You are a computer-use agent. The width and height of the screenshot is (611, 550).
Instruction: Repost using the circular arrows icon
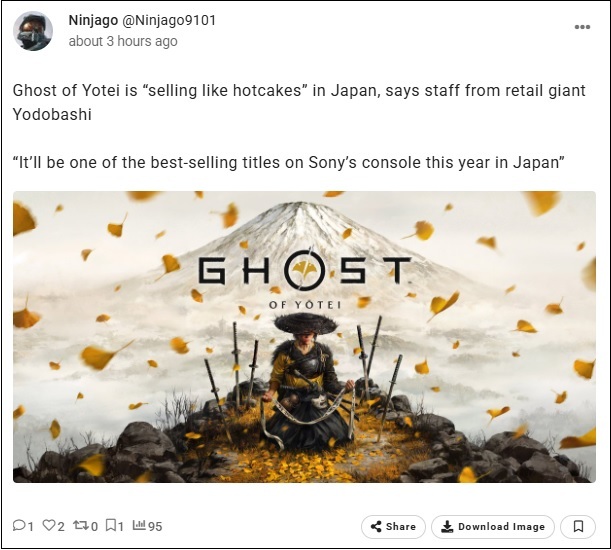(81, 526)
